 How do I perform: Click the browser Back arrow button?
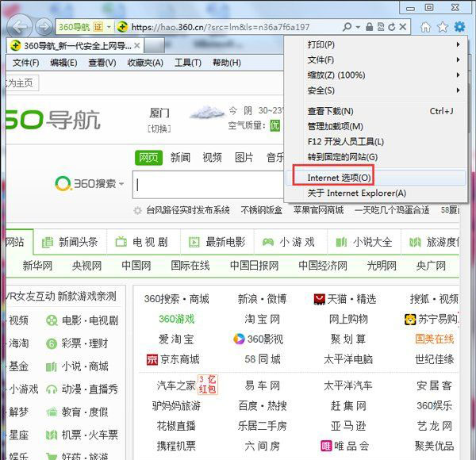point(19,27)
